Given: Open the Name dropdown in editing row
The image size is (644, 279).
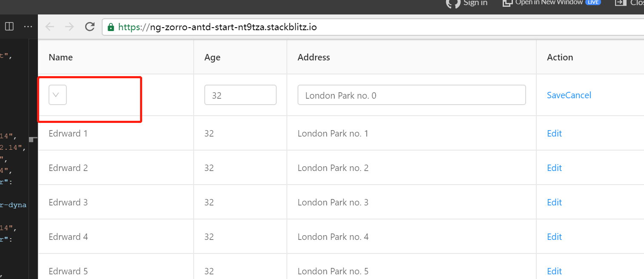Looking at the screenshot, I should [58, 94].
